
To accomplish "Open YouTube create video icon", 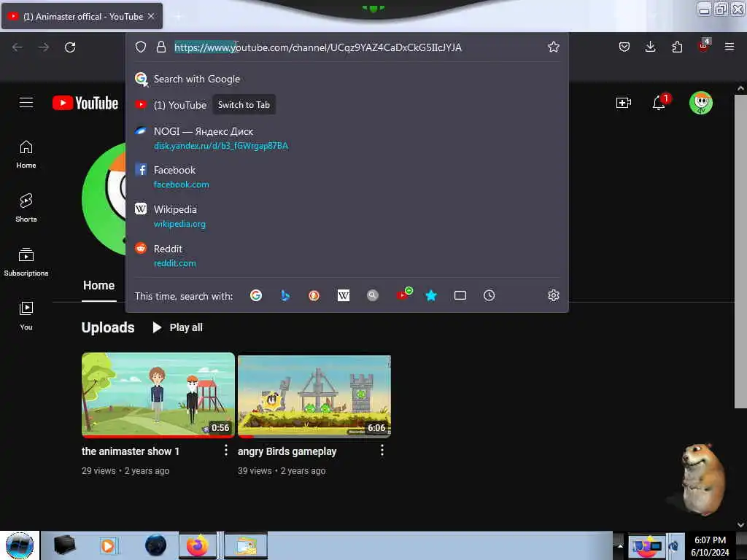I will coord(623,102).
